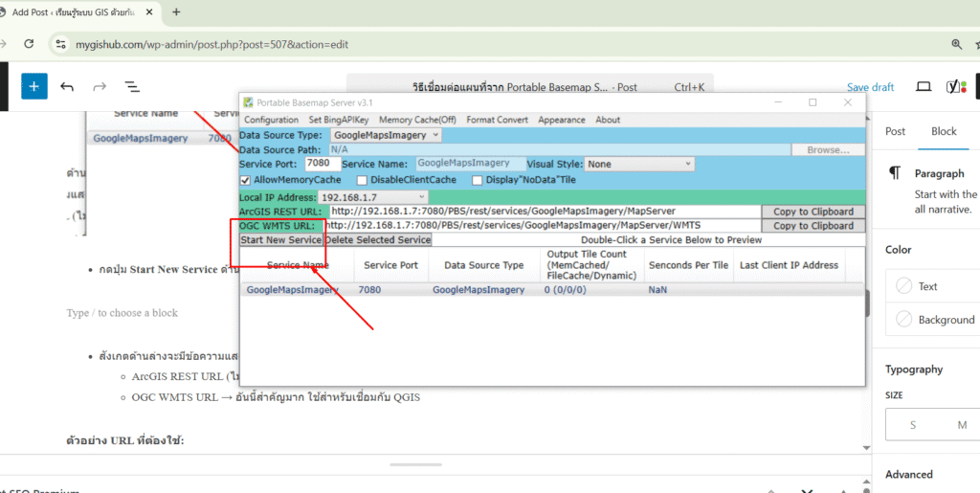Select the GoogleMapsImagery service row in the server window
Screen dimensions: 980x493
tap(552, 290)
